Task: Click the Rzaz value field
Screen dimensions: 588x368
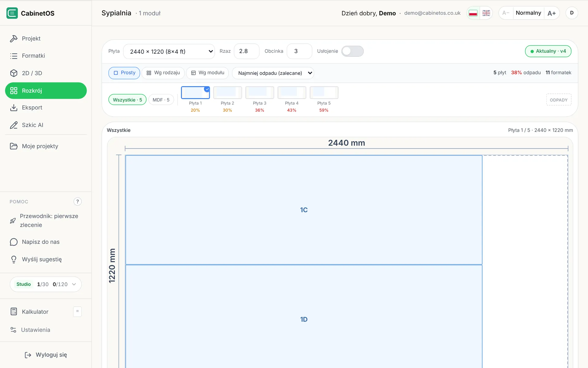Action: point(247,51)
